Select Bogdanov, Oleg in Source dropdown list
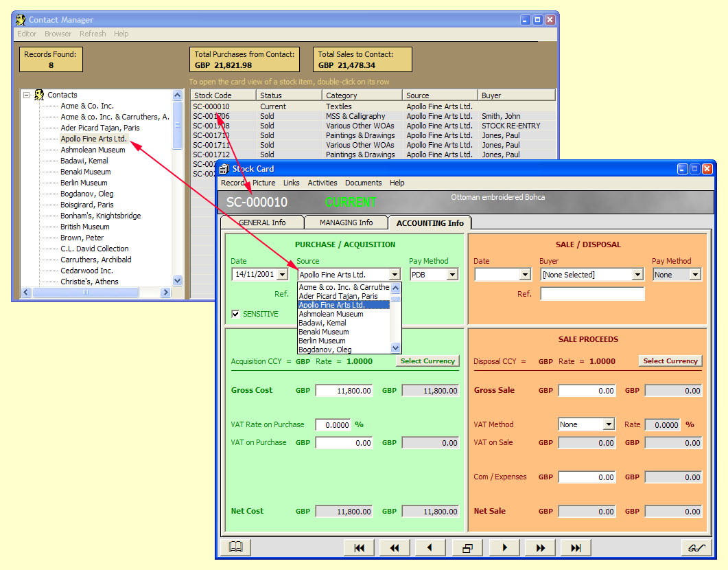The height and width of the screenshot is (570, 728). click(x=343, y=350)
